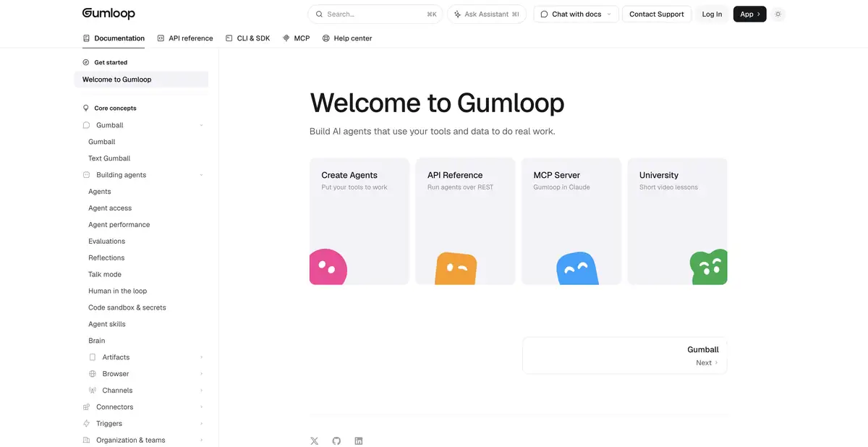Viewport: 868px width, 447px height.
Task: Click the Building agents icon
Action: [86, 175]
